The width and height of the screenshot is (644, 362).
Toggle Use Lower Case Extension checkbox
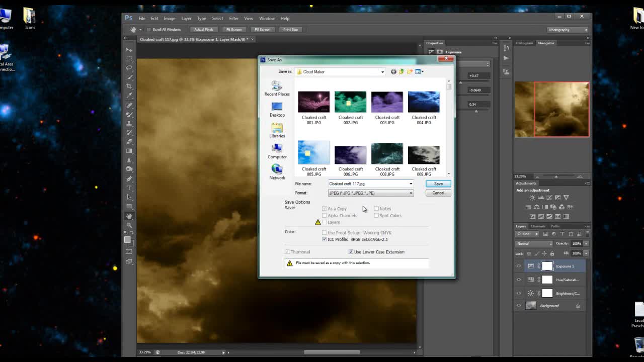tap(351, 252)
